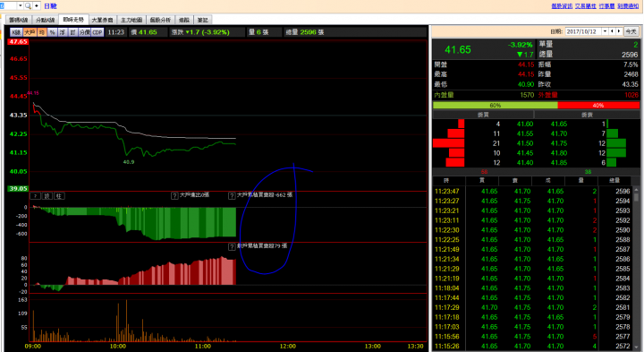
Task: Toggle the 浮 chart option button
Action: tap(63, 32)
